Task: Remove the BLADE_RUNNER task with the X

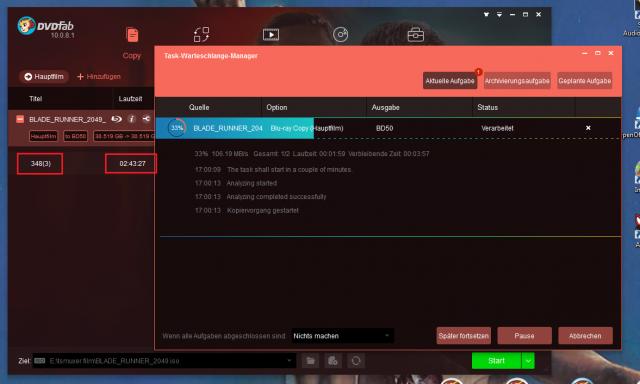Action: [588, 128]
